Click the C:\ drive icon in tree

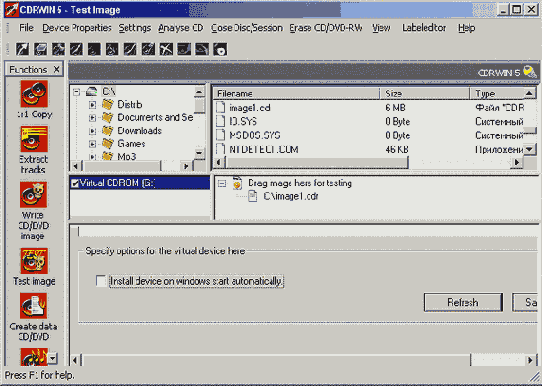[x=92, y=92]
